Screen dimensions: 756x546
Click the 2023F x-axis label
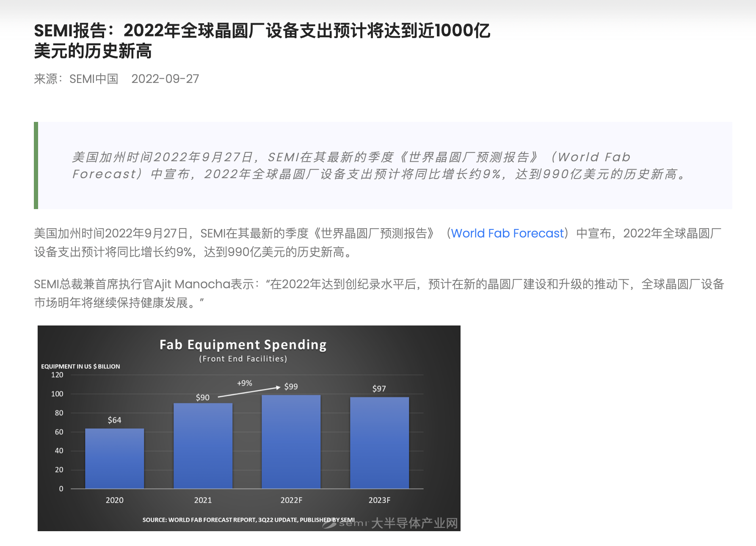coord(379,500)
